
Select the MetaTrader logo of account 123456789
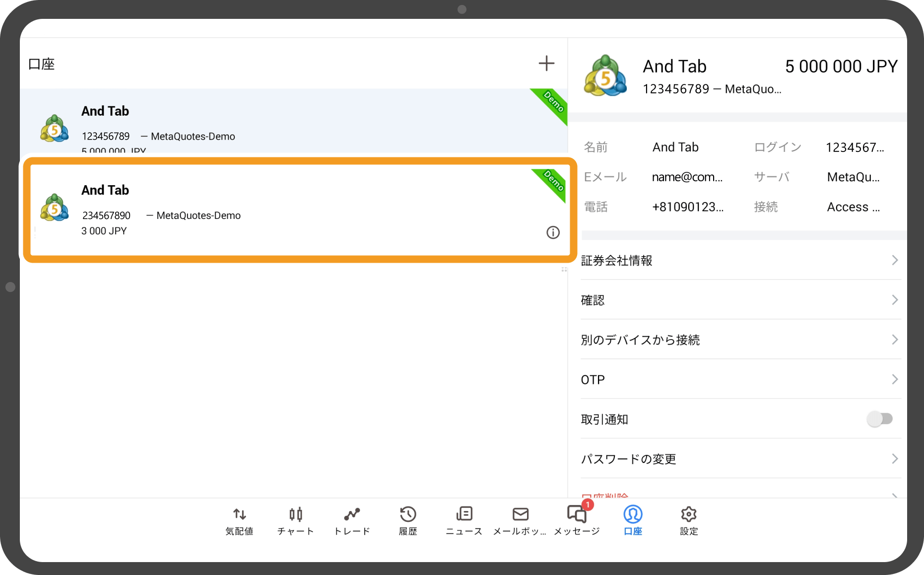54,128
